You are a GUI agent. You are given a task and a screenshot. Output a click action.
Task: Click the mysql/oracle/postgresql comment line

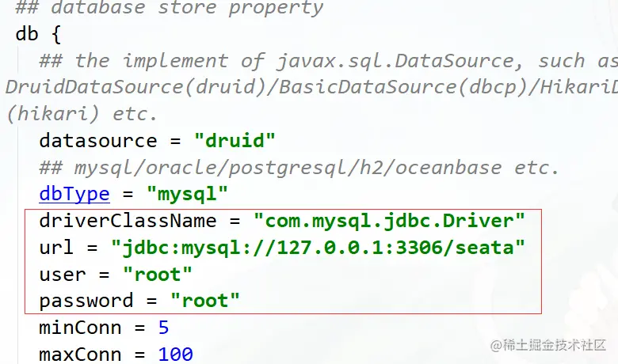pyautogui.click(x=299, y=168)
